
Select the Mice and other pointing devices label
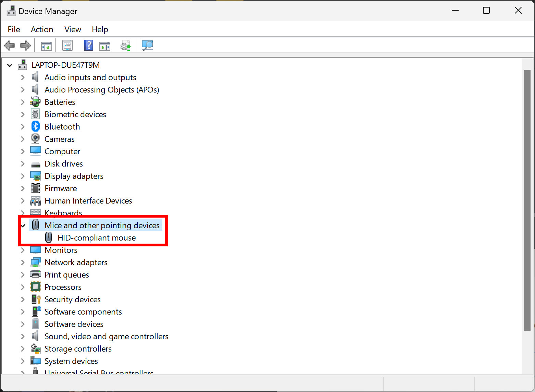[x=102, y=225]
